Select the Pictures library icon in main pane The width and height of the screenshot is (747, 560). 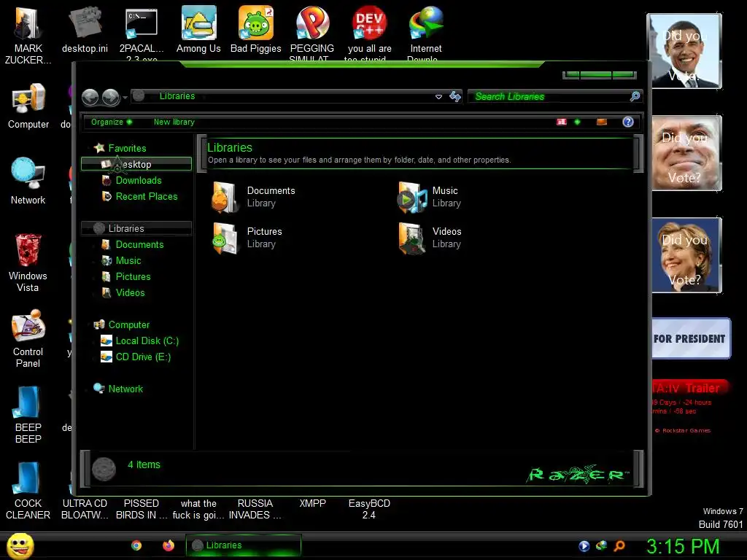point(225,238)
